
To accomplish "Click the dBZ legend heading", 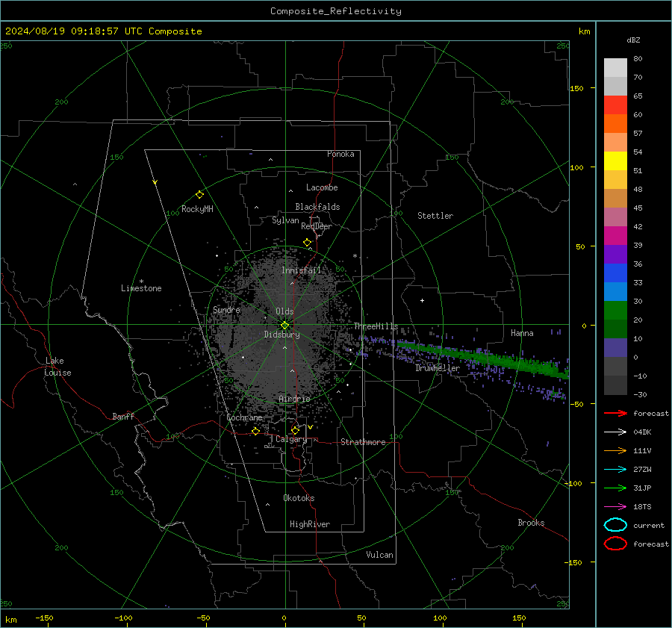I will (633, 40).
